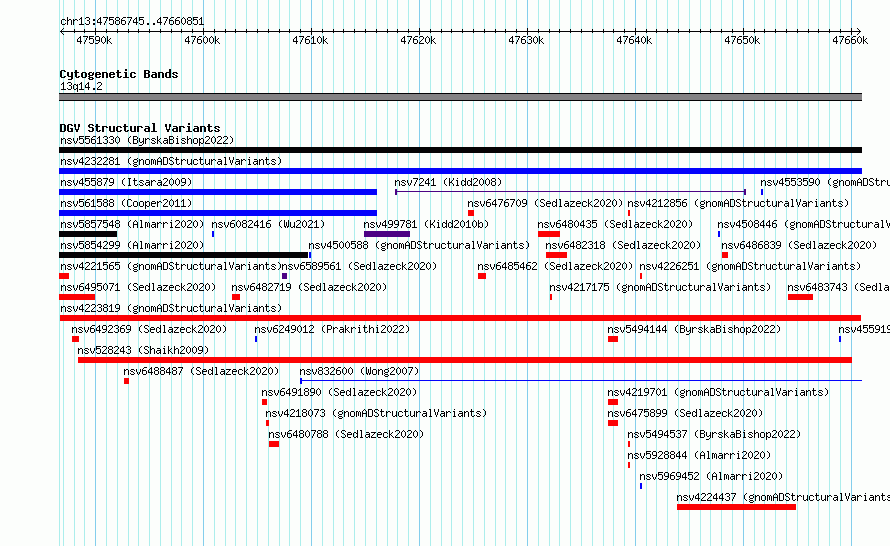Click the 47640k ruler tick label
The width and height of the screenshot is (890, 546).
tap(634, 40)
